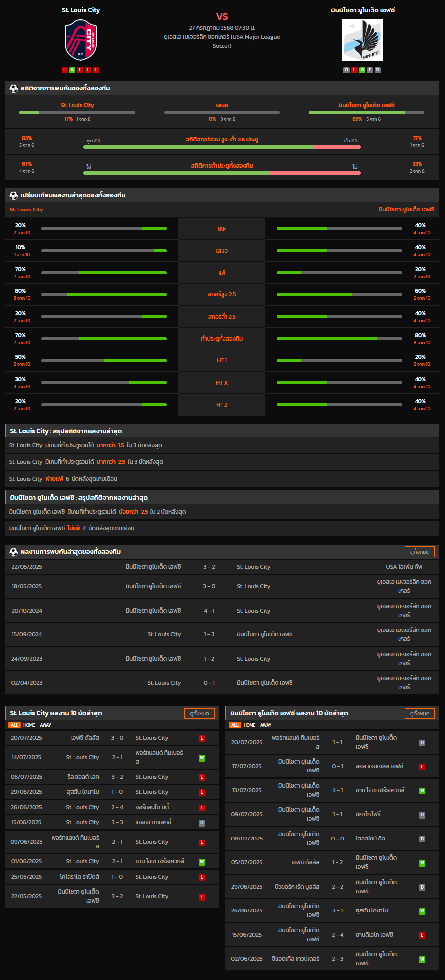The image size is (445, 980).
Task: Open ดูทั้งหมด in Minnesota United last 10 matches
Action: pyautogui.click(x=420, y=713)
